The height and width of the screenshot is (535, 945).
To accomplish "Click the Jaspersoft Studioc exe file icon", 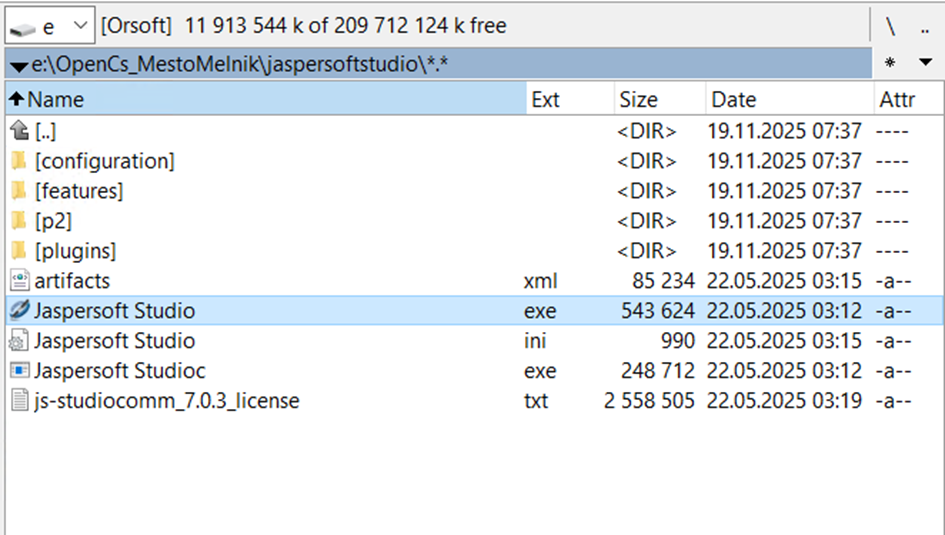I will click(x=19, y=371).
